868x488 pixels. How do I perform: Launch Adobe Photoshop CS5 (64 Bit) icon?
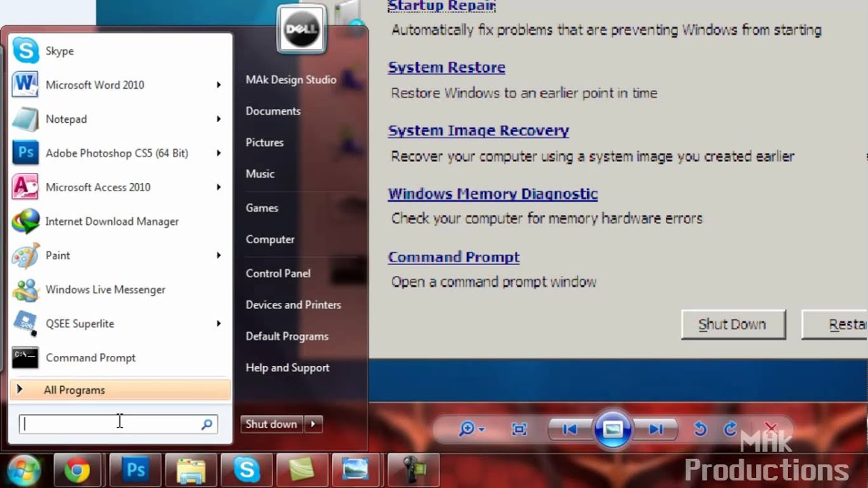pos(26,153)
